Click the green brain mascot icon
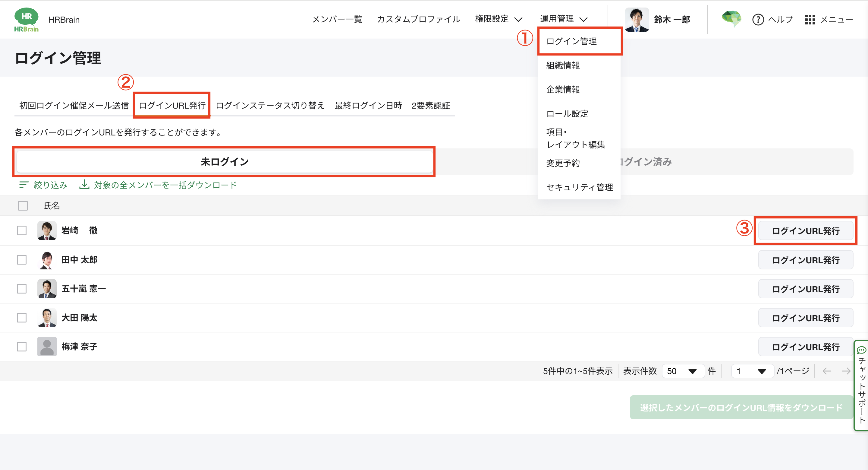 click(731, 18)
